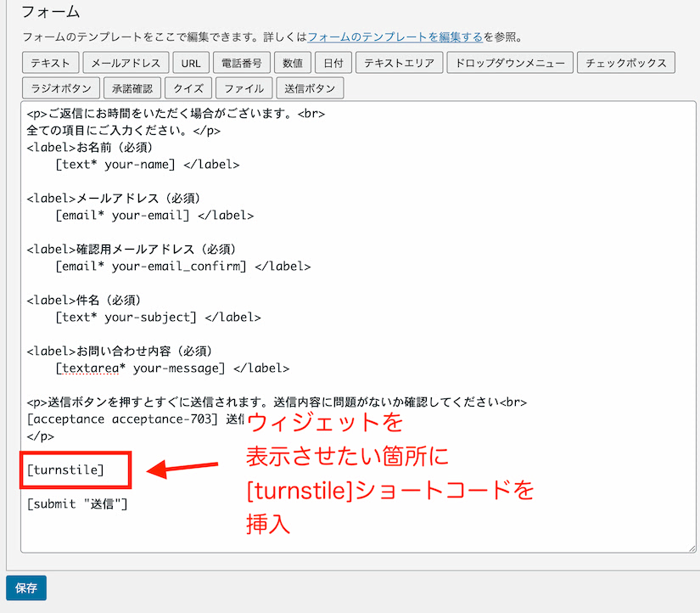Click the <label>お問い合わせ内容（必須） line
Screen dimensions: 700x613
tap(119, 351)
